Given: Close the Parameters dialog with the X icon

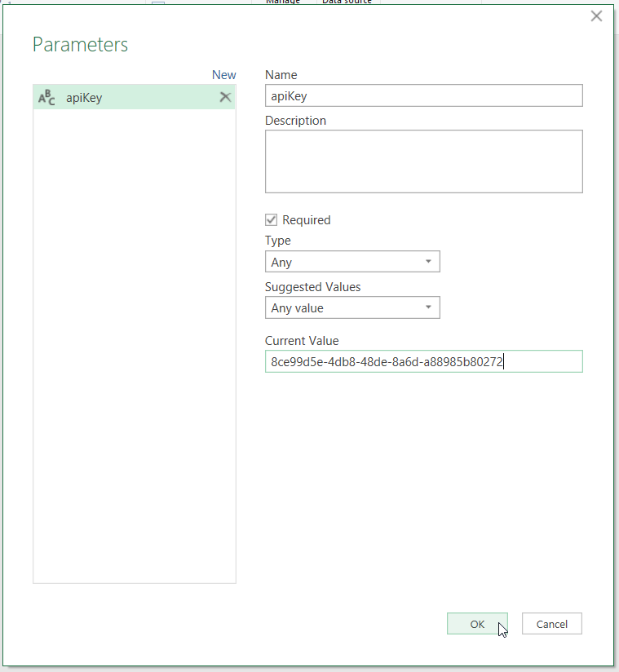Looking at the screenshot, I should pyautogui.click(x=596, y=15).
